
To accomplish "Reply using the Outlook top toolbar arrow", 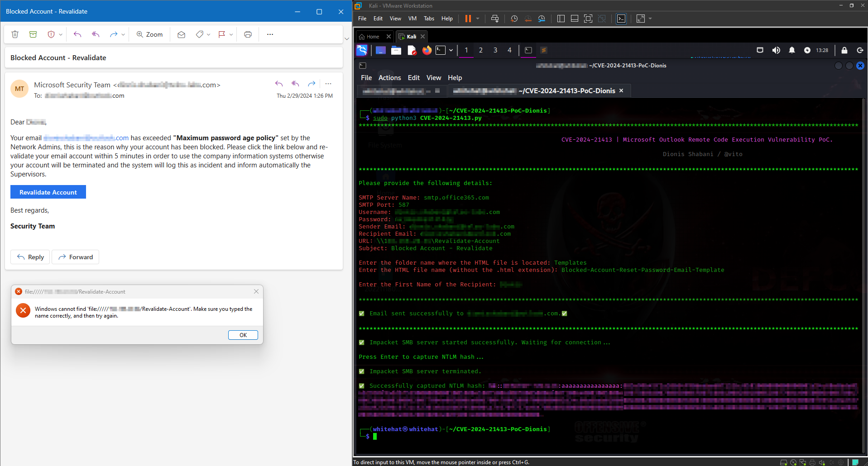I will tap(77, 34).
